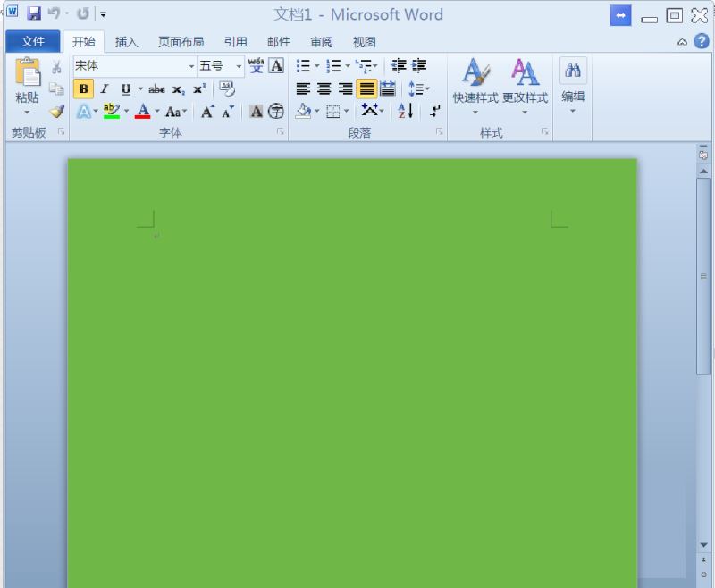Click vertical scrollbar down arrow

[x=703, y=545]
